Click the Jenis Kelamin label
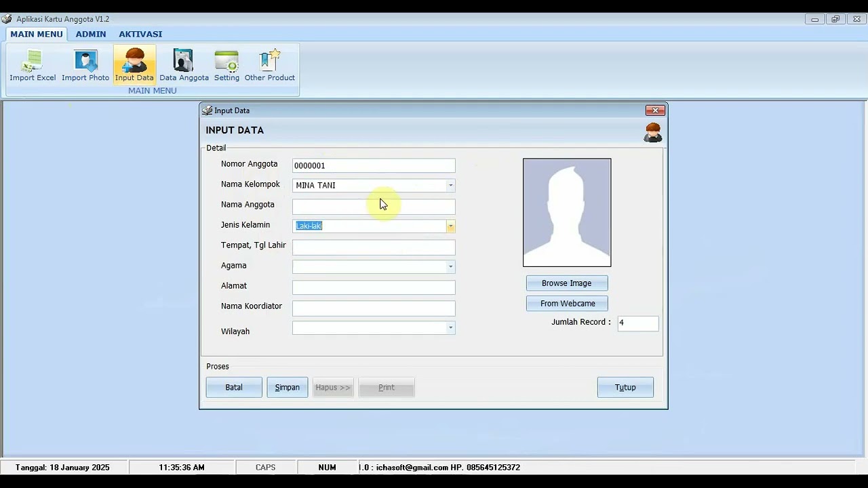Viewport: 868px width, 488px height. pos(245,225)
